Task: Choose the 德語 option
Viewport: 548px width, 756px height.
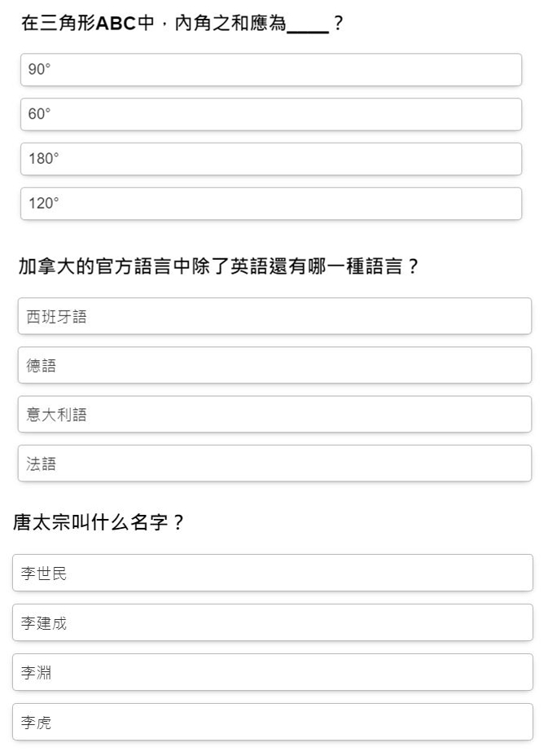Action: click(275, 365)
